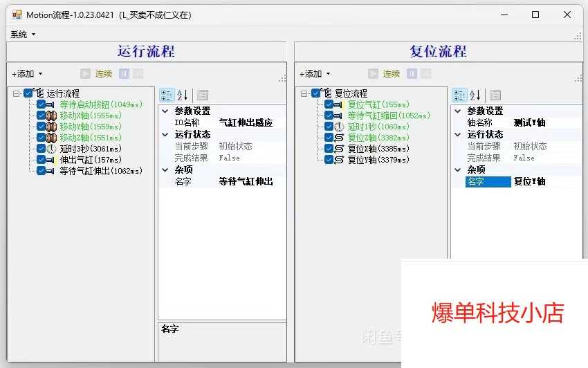Toggle checkbox for 移动Z轴 step
Viewport: 588px width, 368px height.
tap(42, 138)
